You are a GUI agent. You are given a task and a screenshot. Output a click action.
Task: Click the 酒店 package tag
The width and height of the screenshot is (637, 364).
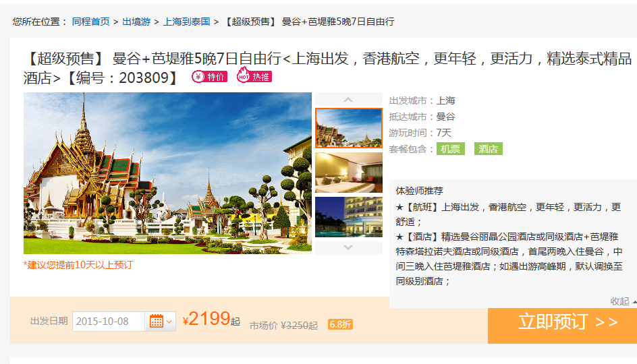click(489, 149)
